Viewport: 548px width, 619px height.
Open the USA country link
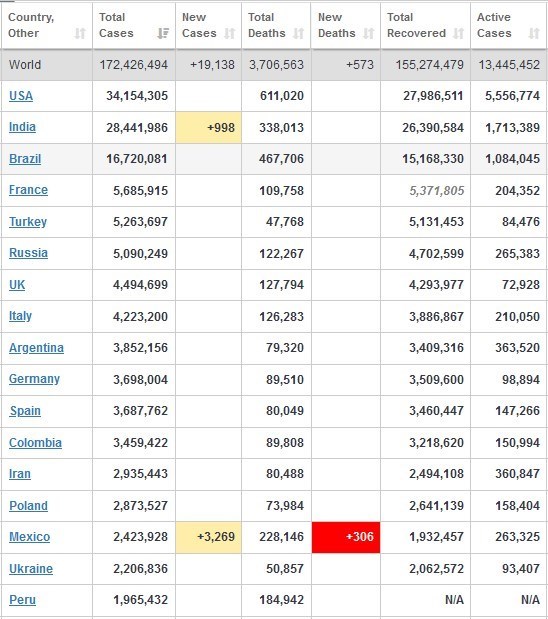coord(21,96)
